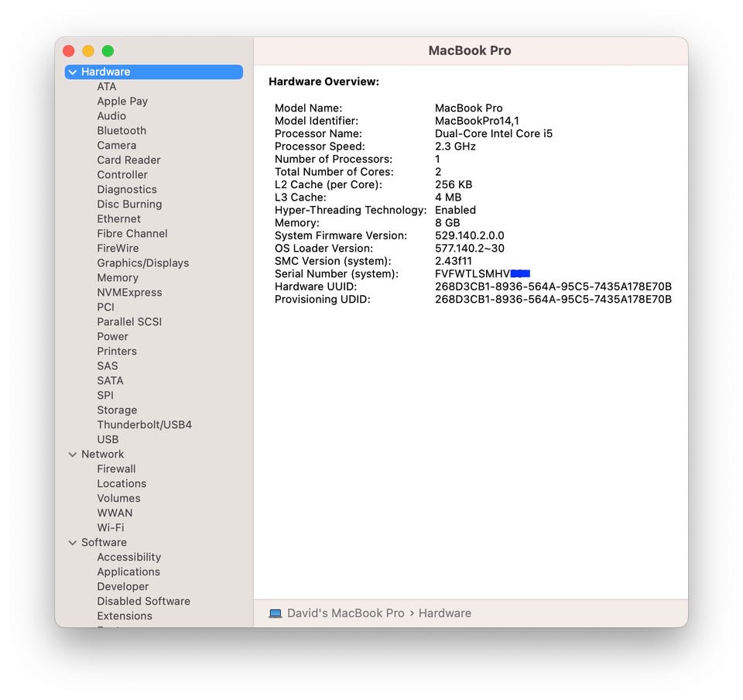Click the Hardware Overview heading
This screenshot has width=743, height=700.
pyautogui.click(x=324, y=81)
